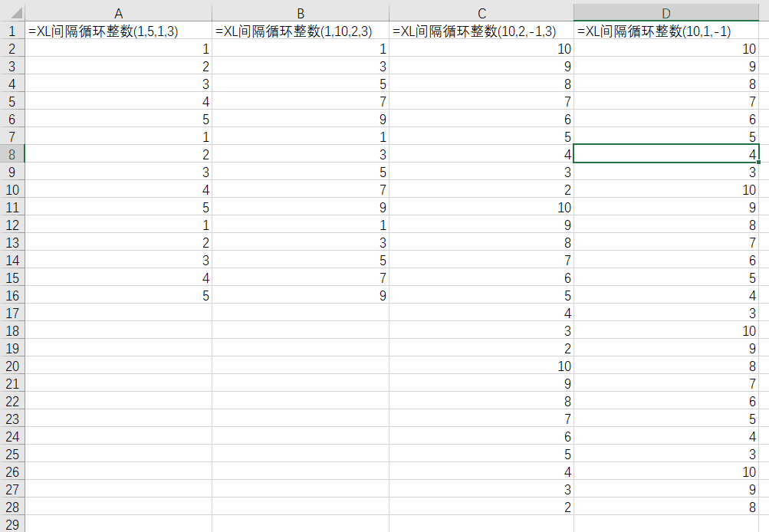Click cell C1 with formula (10,2,-1,3)

[481, 31]
